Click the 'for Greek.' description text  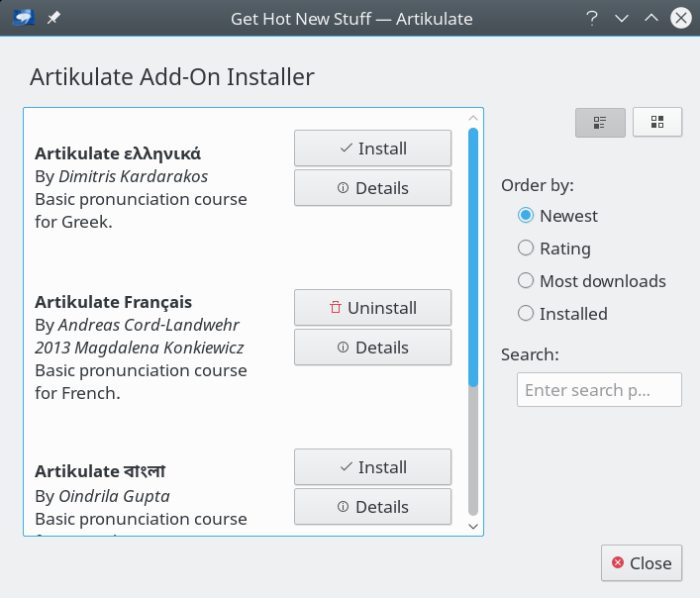pos(73,222)
